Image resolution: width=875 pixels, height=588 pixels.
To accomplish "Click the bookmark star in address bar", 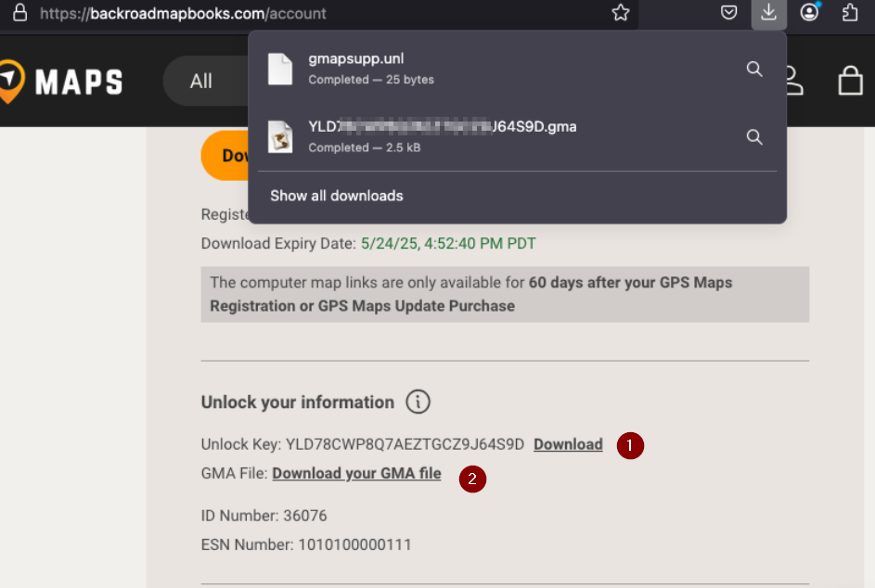I will (620, 12).
